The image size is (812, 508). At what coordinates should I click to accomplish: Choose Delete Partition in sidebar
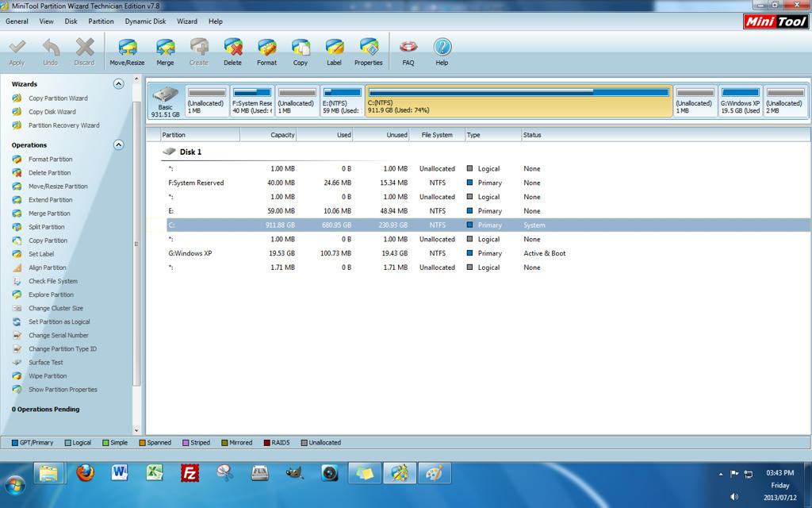tap(49, 172)
